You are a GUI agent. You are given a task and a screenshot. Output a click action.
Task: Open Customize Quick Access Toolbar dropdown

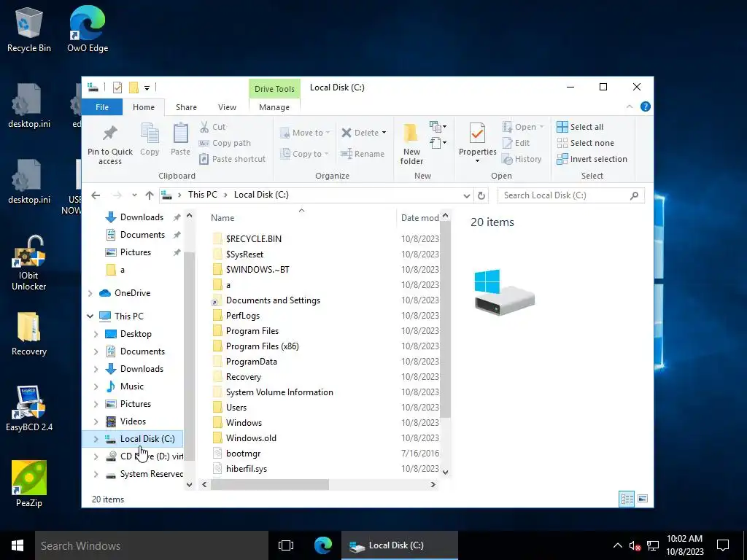147,87
